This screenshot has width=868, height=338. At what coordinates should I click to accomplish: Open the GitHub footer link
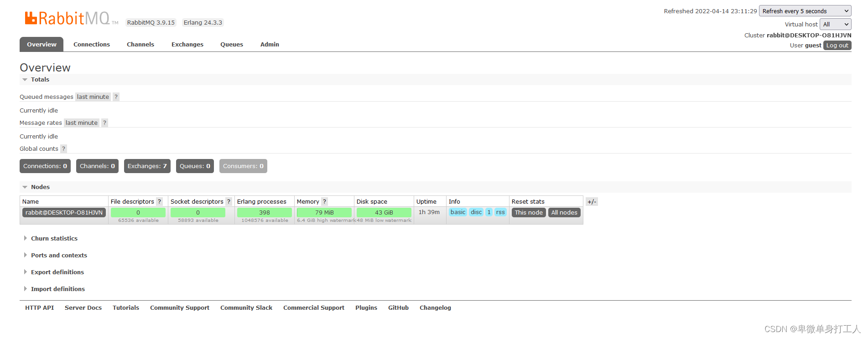pyautogui.click(x=398, y=307)
